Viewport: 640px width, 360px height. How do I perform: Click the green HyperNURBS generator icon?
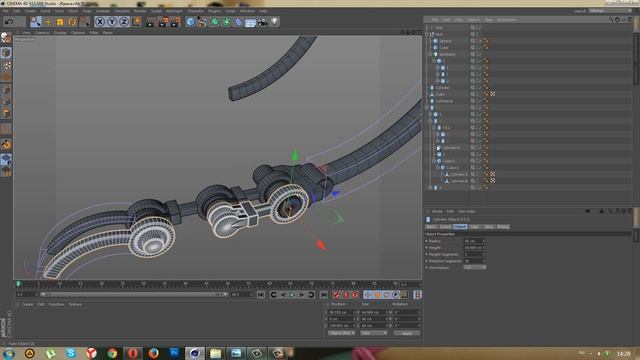click(214, 21)
